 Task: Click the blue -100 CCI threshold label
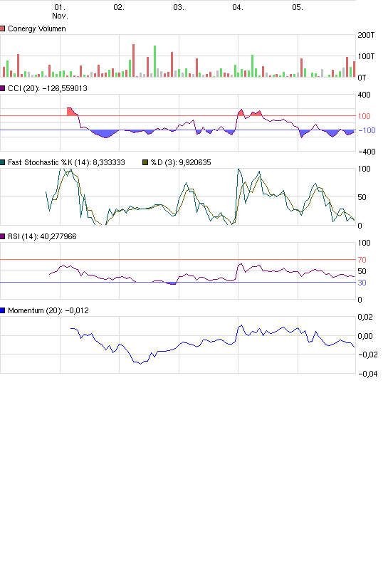click(x=367, y=130)
